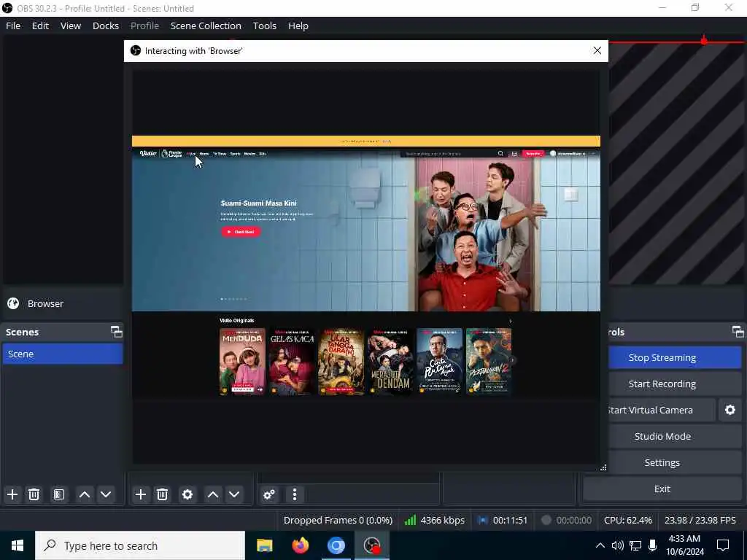Click the Vidio logo in browser

click(x=148, y=153)
